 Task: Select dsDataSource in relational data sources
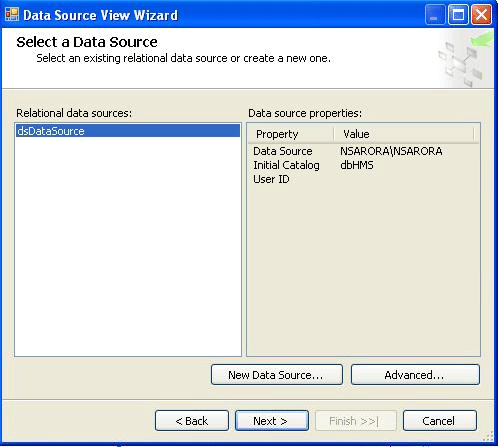pyautogui.click(x=128, y=131)
